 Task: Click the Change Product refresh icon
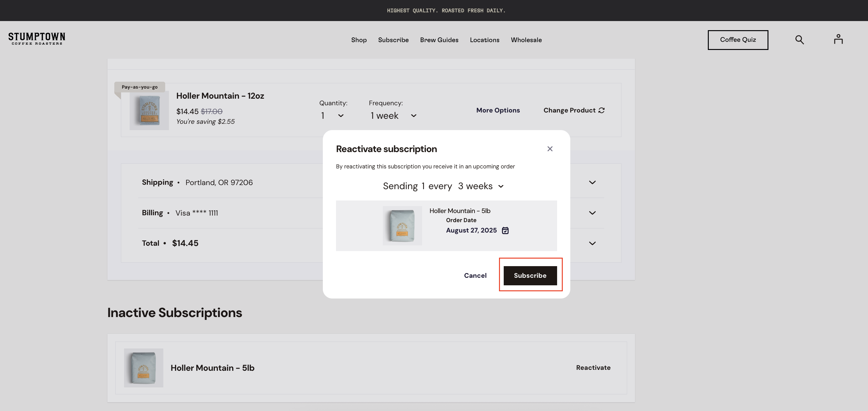coord(601,110)
